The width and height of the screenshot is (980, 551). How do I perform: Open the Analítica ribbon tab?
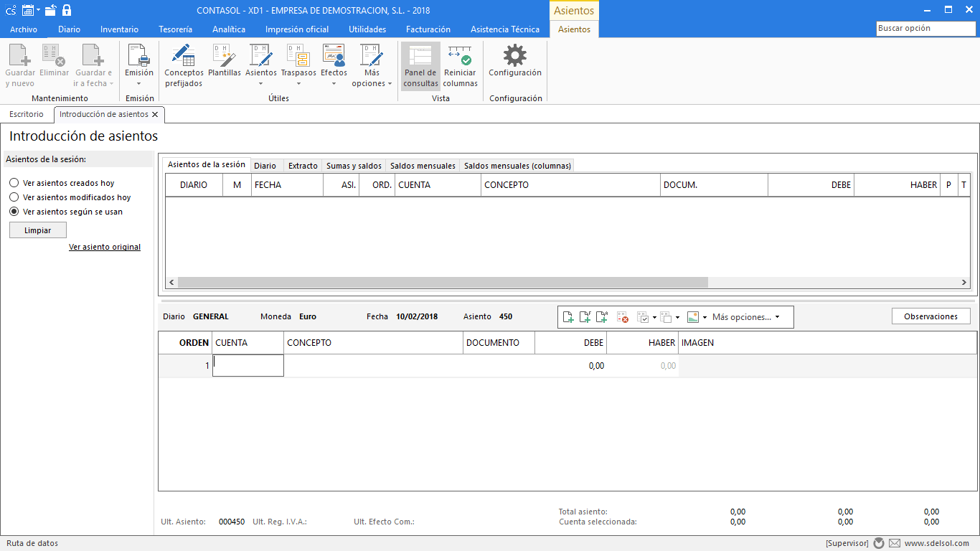click(x=229, y=29)
